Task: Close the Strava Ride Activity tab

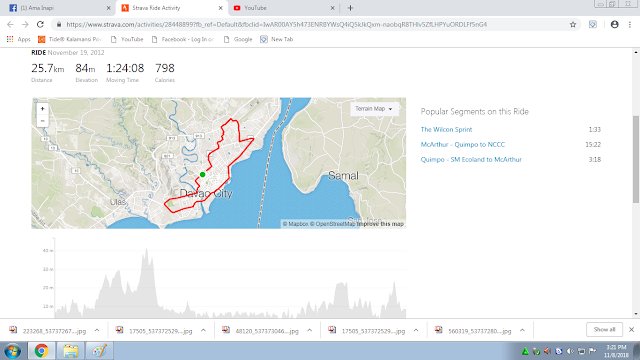Action: click(x=220, y=8)
